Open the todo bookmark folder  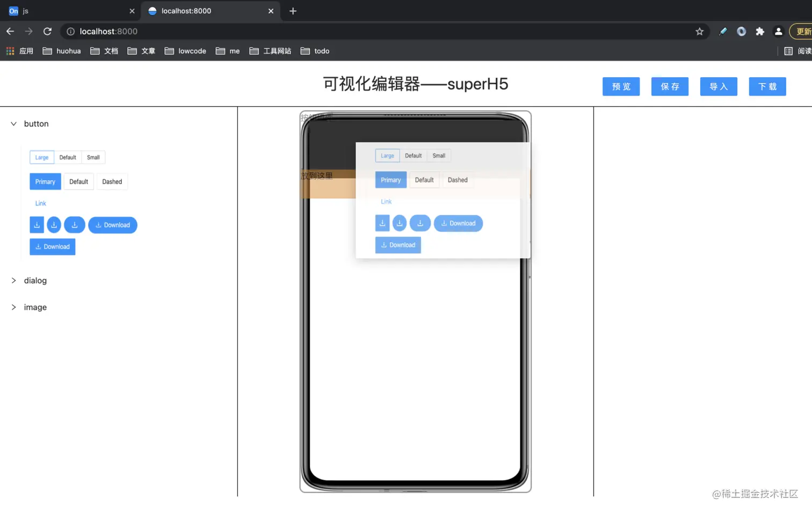(315, 51)
